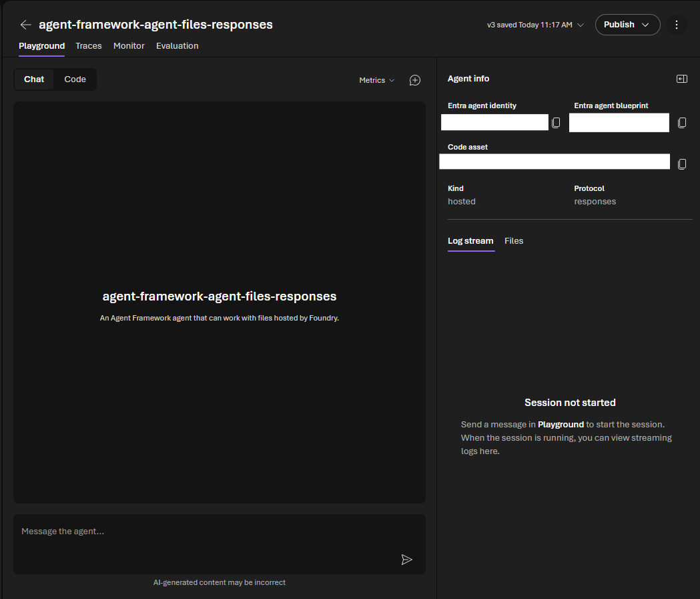Screen dimensions: 700x599
Task: Switch to the Playground tab
Action: 41,46
